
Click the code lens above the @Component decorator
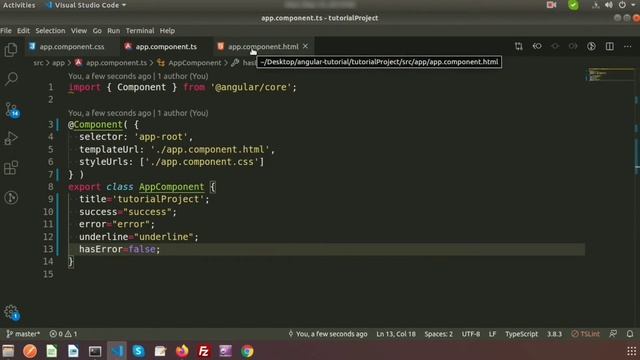coord(138,113)
